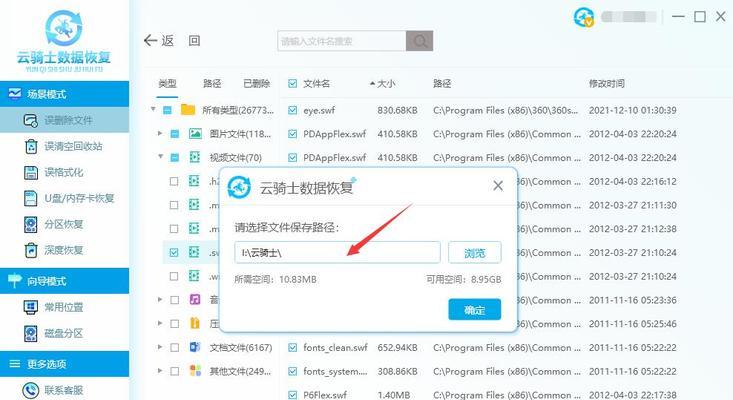The height and width of the screenshot is (400, 733).
Task: Choose 误格式化 recovery option
Action: coord(65,172)
